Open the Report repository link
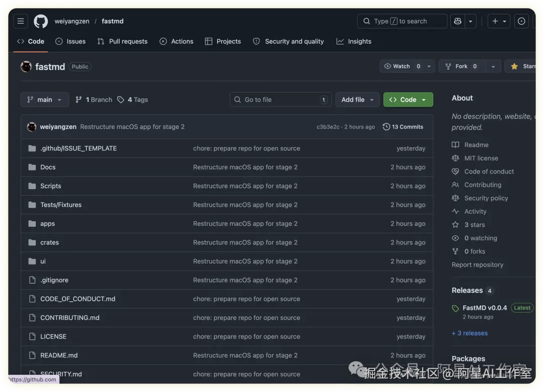Viewport: 544px width, 392px height. click(x=478, y=265)
